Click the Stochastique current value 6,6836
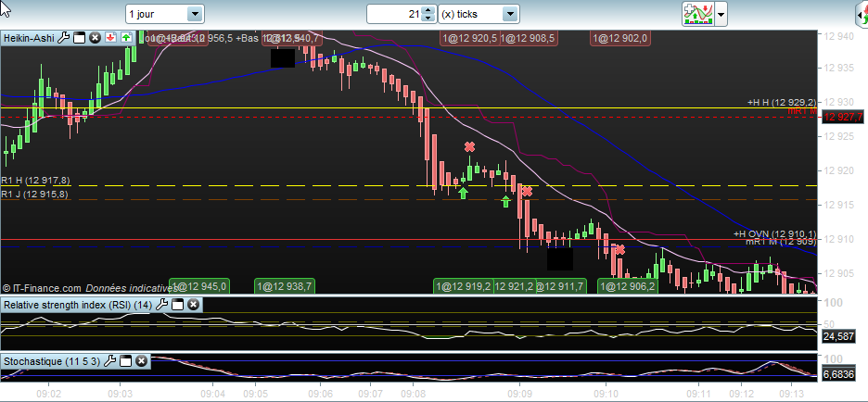Viewport: 868px width, 402px height. click(838, 374)
